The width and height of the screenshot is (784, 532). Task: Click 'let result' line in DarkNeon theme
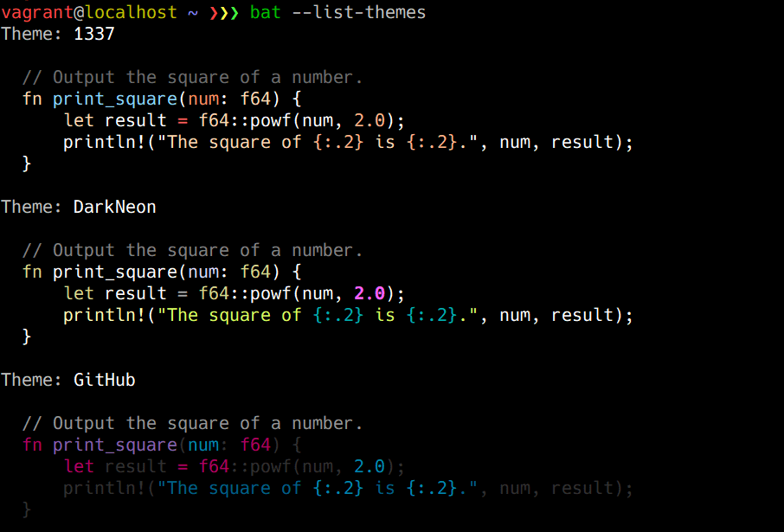coord(234,293)
